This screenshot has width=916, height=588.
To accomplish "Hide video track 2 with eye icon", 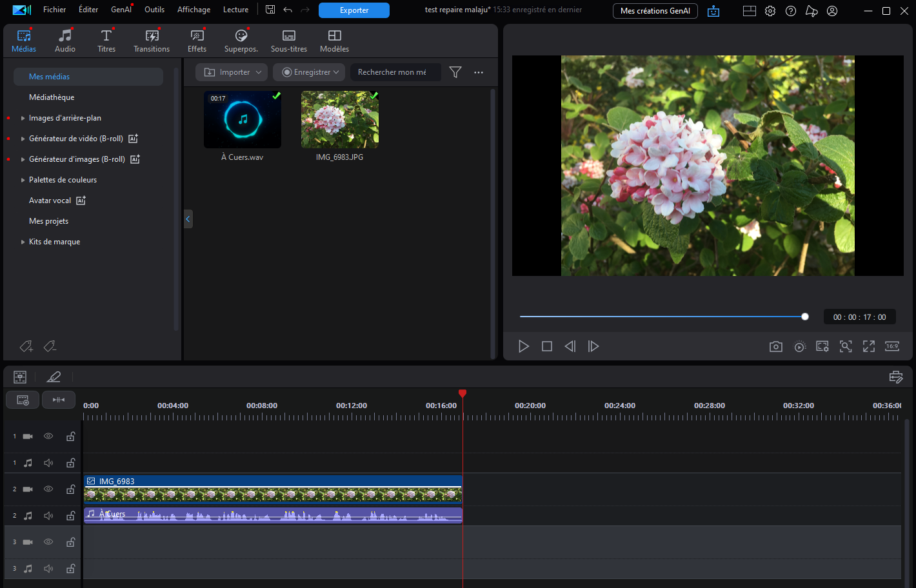I will (x=48, y=489).
